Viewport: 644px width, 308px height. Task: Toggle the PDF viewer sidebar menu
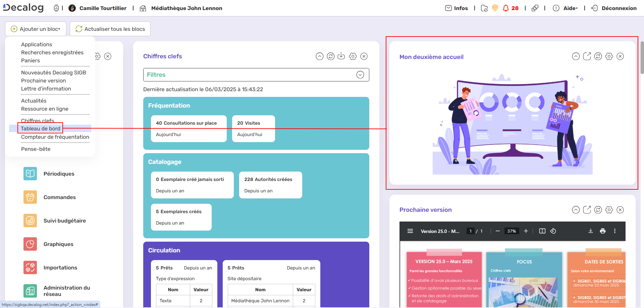(x=410, y=231)
